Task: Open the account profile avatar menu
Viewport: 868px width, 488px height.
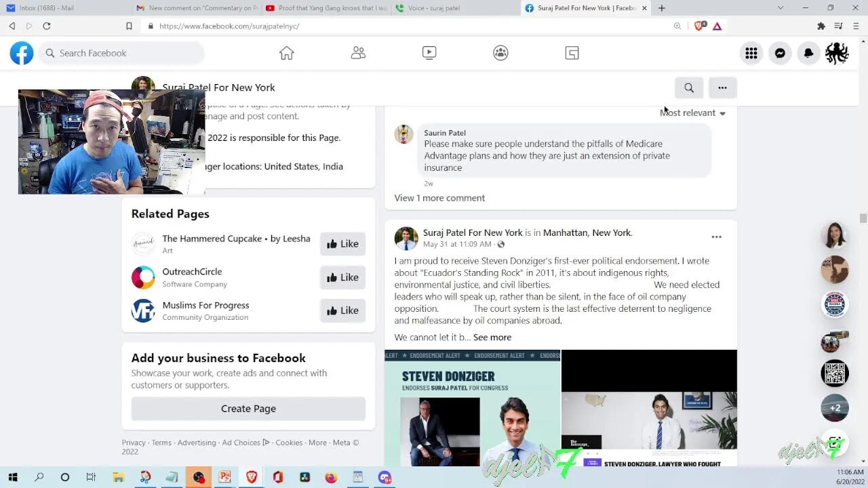Action: pos(837,53)
